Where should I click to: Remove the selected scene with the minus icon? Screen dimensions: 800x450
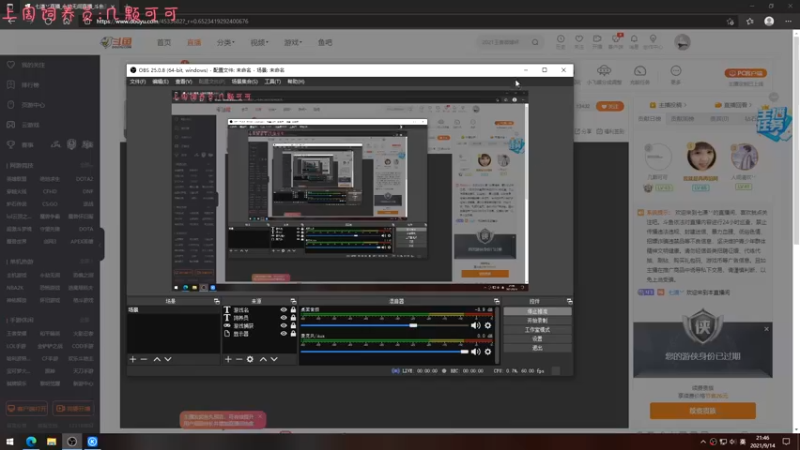tap(144, 359)
